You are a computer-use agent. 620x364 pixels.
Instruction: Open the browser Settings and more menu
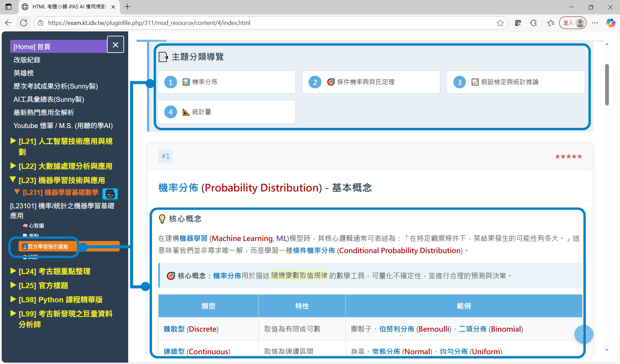click(x=595, y=23)
